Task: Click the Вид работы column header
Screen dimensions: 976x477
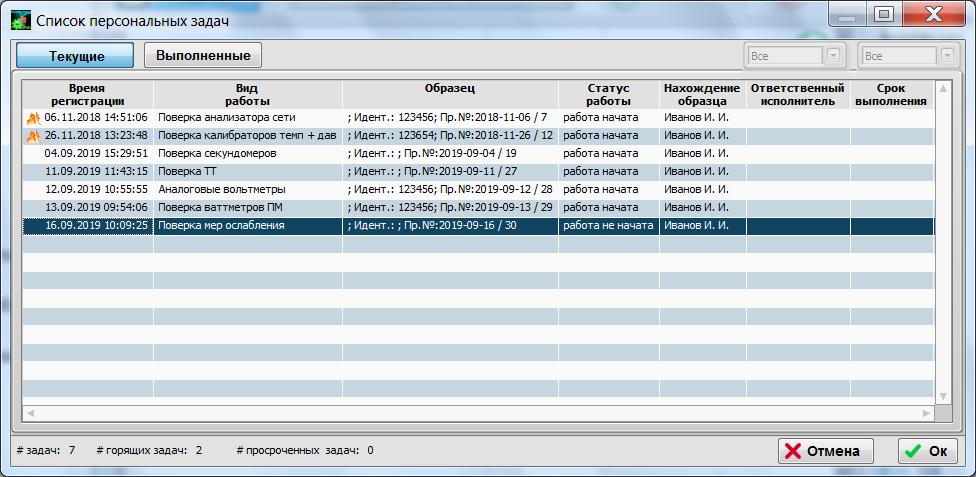Action: 247,94
